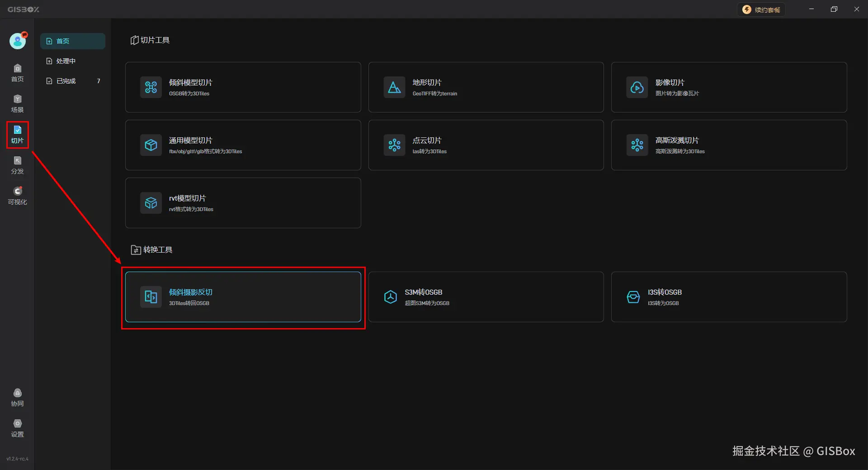Click the rvt模型切片 box icon
868x470 pixels.
pyautogui.click(x=151, y=203)
